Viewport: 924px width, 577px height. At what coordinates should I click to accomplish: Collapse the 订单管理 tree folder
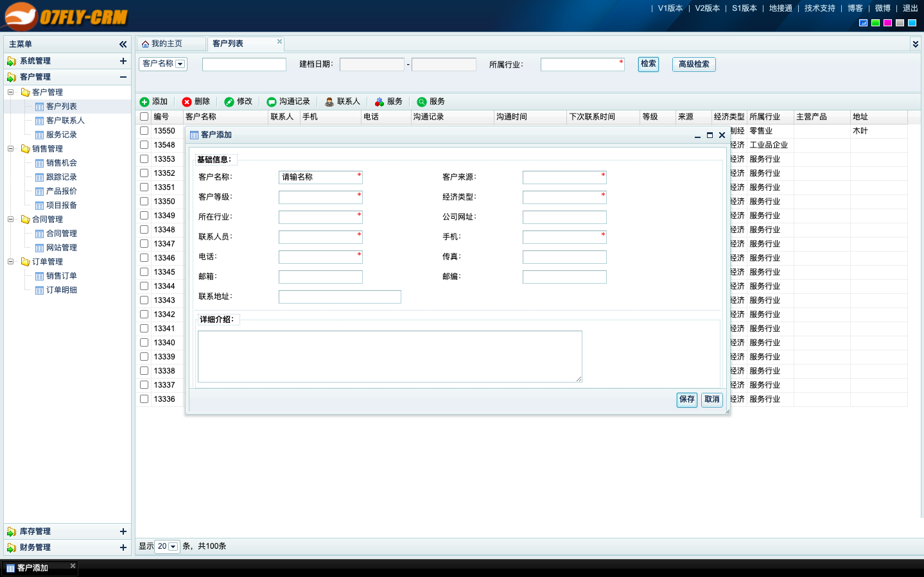(10, 262)
